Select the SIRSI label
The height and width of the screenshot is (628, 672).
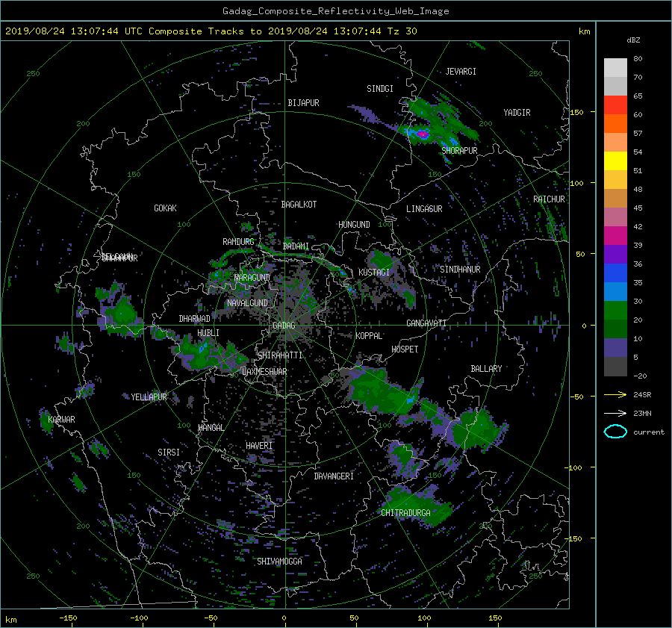coord(169,453)
